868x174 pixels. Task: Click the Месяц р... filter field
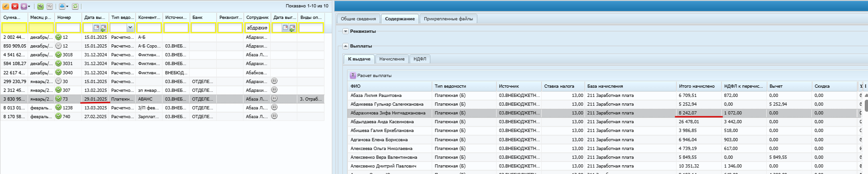41,28
